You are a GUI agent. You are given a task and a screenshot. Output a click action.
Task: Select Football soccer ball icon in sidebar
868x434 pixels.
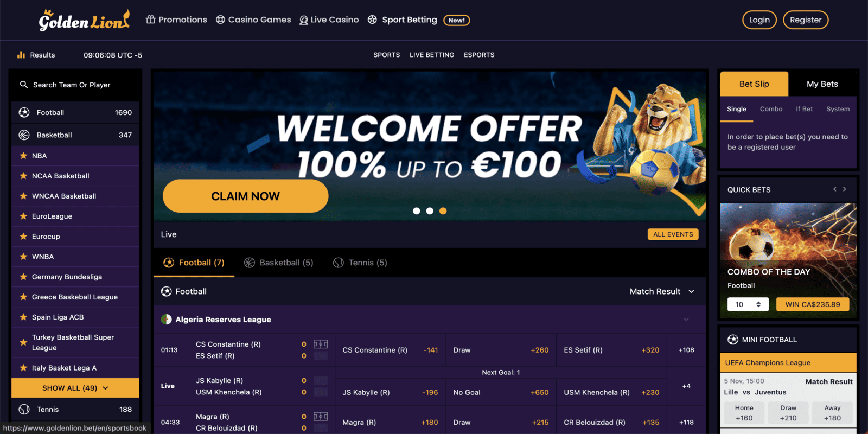click(24, 112)
